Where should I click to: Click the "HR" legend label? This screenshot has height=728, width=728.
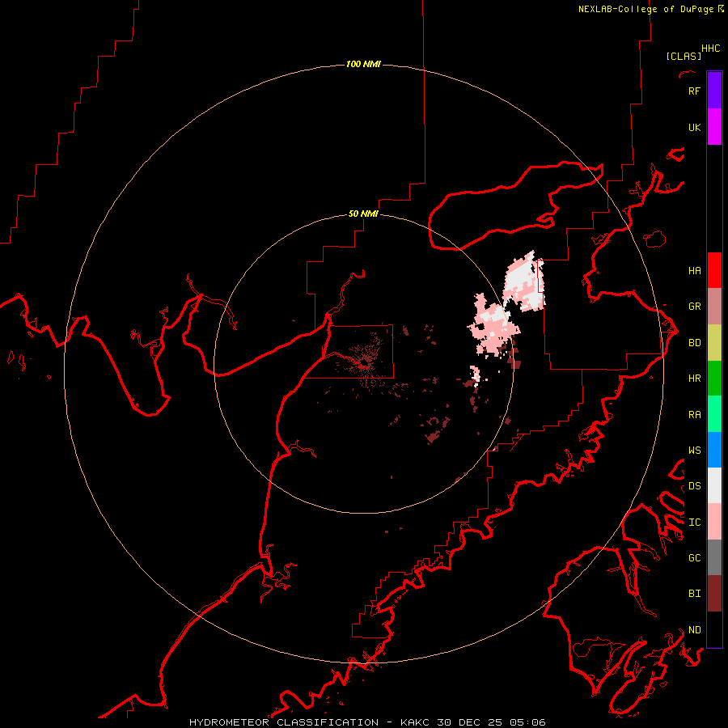click(695, 379)
